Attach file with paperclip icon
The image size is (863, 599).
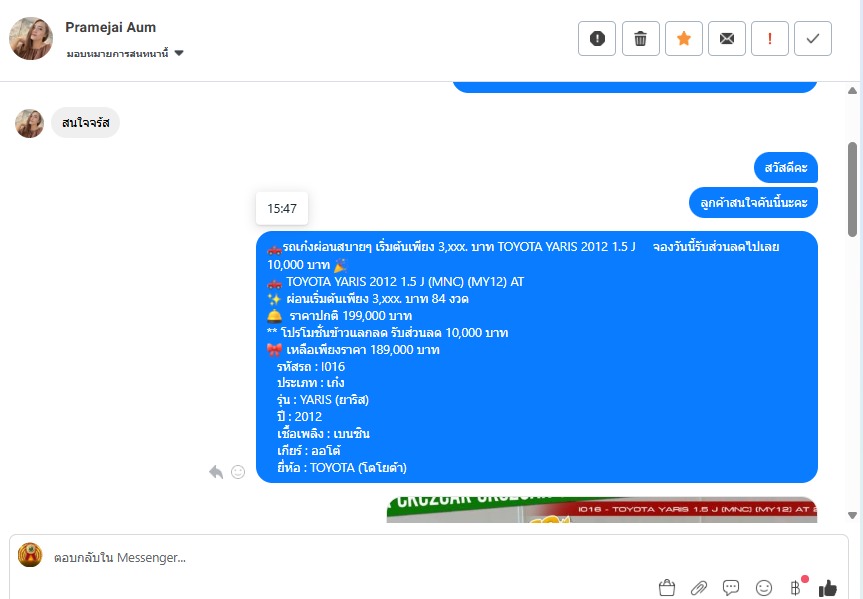coord(698,588)
